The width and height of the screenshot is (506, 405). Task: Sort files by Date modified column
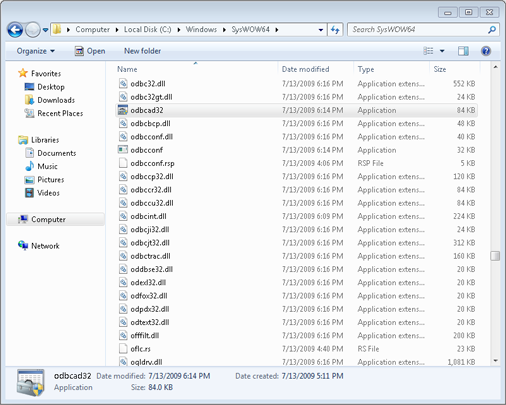(305, 69)
